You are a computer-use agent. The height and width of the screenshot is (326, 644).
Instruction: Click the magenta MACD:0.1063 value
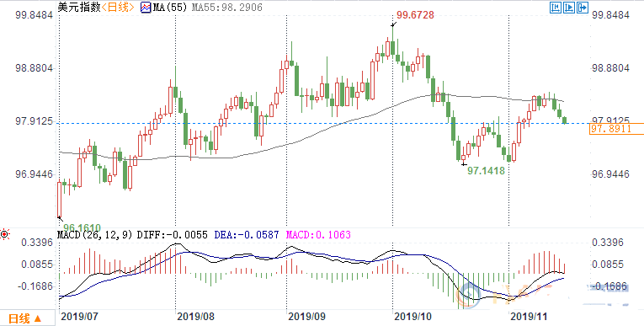click(x=318, y=235)
